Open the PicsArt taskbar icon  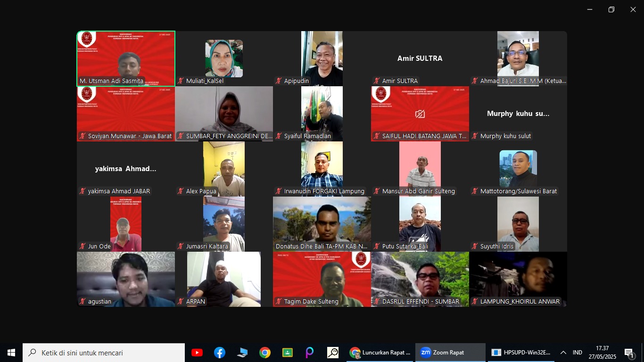tap(310, 353)
